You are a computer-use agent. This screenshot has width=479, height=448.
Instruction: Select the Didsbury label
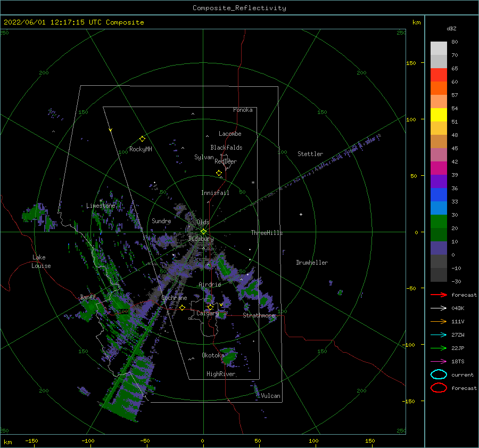pos(201,239)
